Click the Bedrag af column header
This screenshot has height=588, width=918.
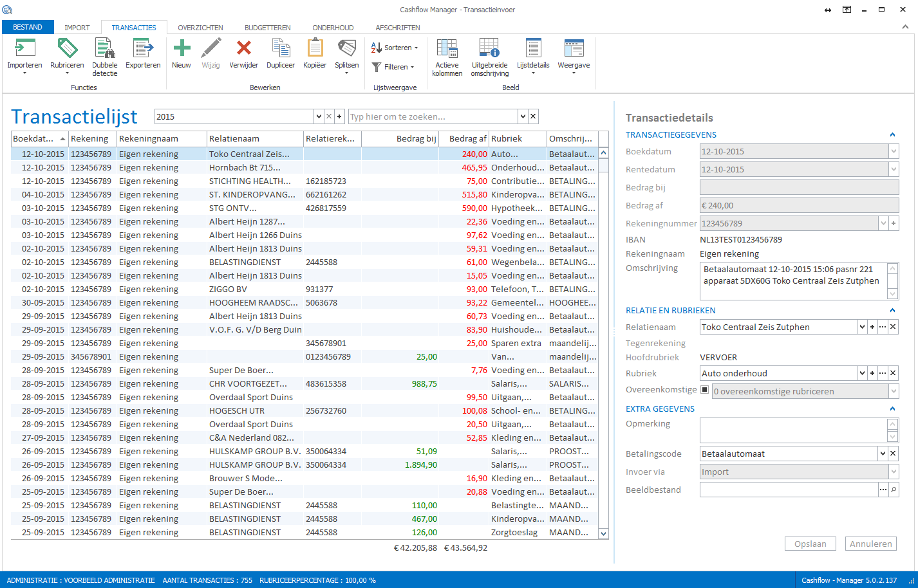[x=464, y=138]
